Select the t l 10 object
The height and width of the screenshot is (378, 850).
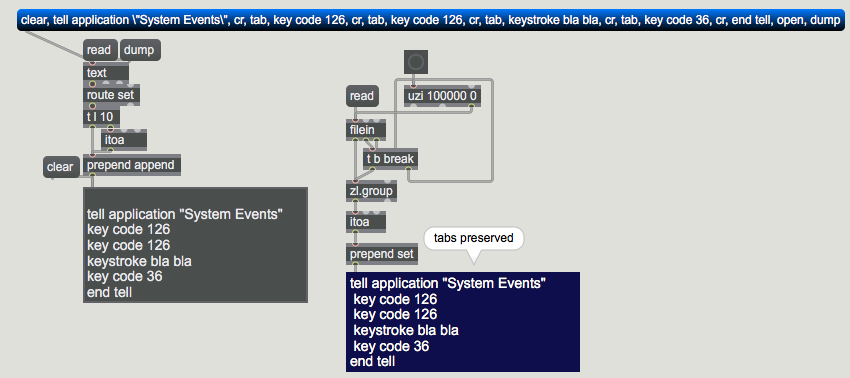click(x=101, y=117)
